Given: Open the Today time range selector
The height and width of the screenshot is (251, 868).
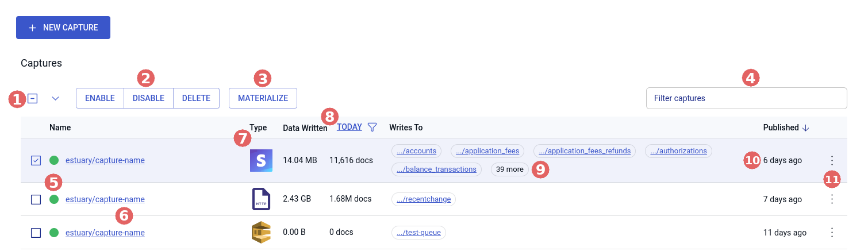Looking at the screenshot, I should (x=349, y=128).
